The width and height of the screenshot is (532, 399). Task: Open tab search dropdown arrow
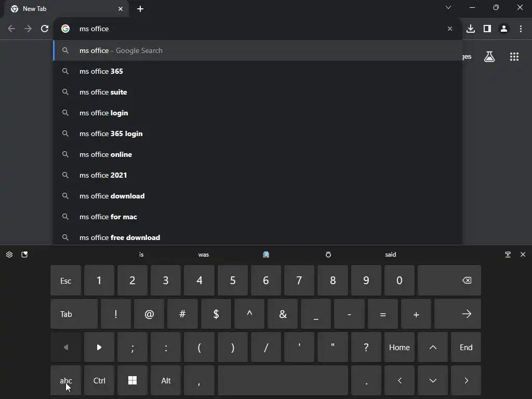pos(448,7)
